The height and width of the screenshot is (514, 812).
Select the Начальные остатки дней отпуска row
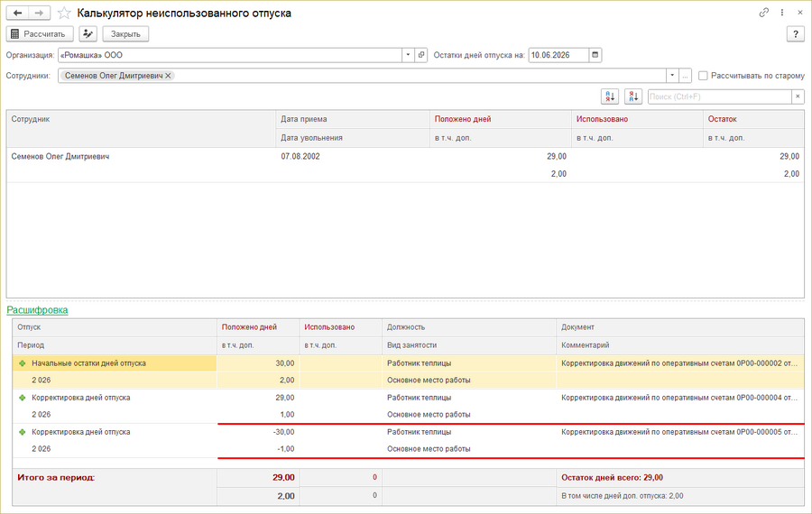408,372
